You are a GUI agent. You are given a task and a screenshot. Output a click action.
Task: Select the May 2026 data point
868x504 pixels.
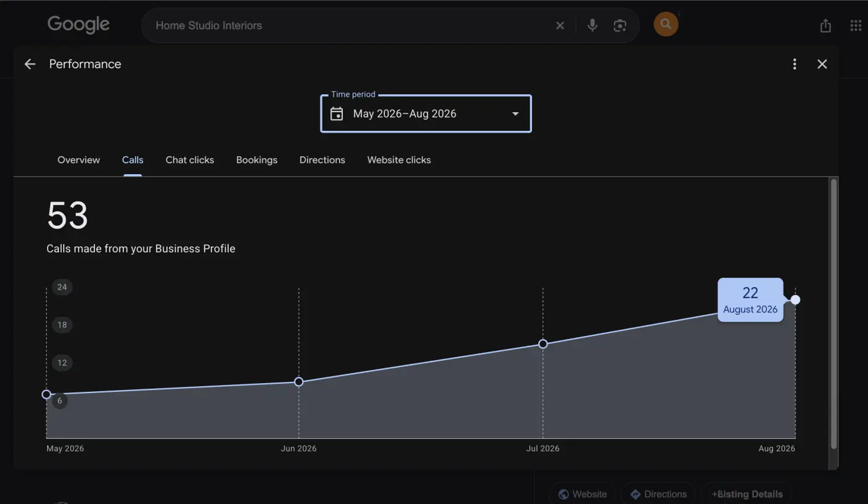point(46,394)
